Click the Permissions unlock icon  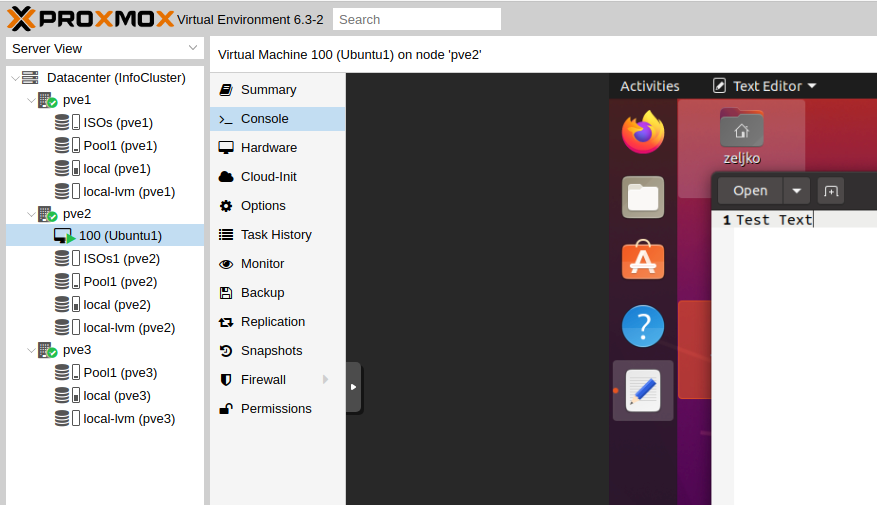226,409
